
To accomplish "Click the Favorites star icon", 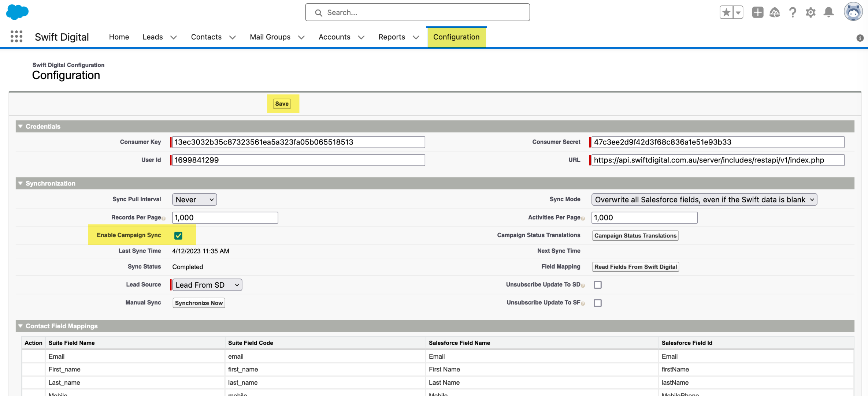I will [x=726, y=12].
